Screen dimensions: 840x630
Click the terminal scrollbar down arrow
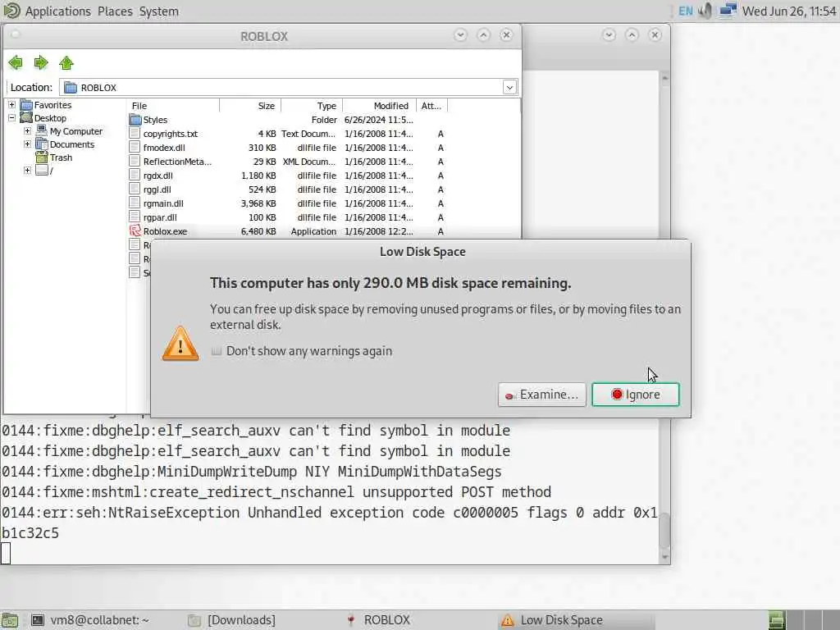[x=664, y=557]
